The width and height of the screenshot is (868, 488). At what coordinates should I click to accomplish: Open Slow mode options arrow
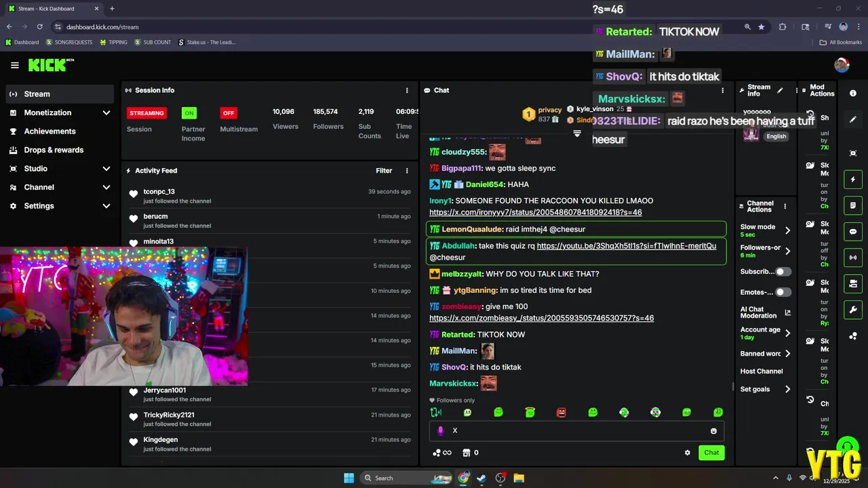787,230
